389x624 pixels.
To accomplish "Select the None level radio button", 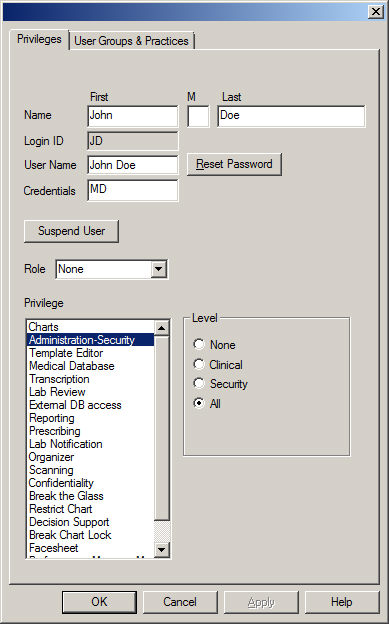I will 199,344.
